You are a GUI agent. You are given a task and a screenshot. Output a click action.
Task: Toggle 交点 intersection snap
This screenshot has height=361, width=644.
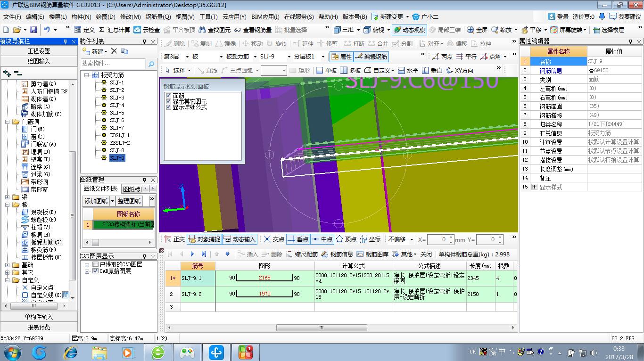coord(274,239)
